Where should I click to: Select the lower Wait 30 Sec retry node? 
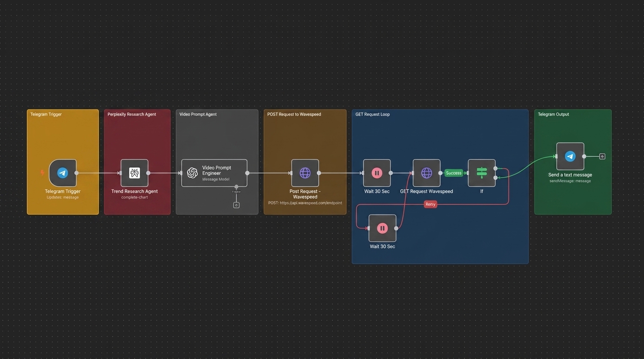382,228
